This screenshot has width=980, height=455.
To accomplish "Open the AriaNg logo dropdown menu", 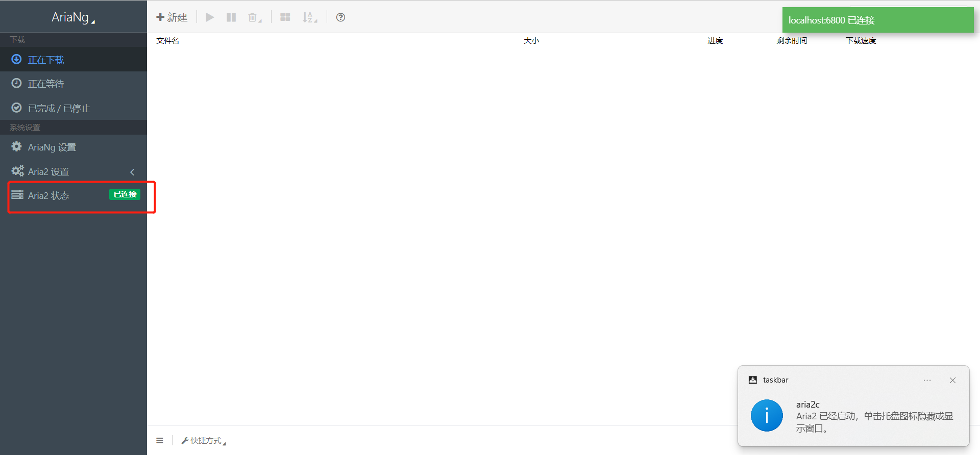I will [73, 17].
